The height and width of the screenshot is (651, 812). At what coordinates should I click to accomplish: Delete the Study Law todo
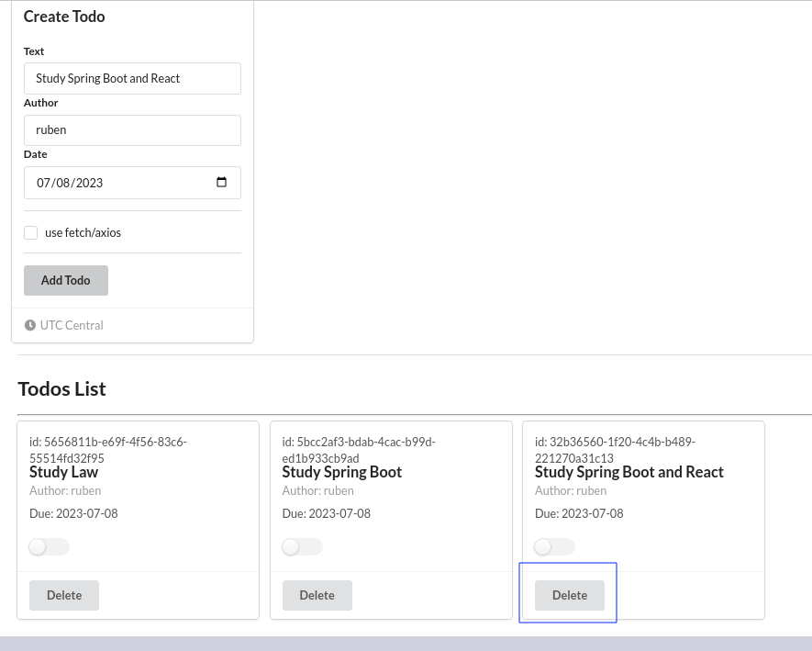[64, 595]
